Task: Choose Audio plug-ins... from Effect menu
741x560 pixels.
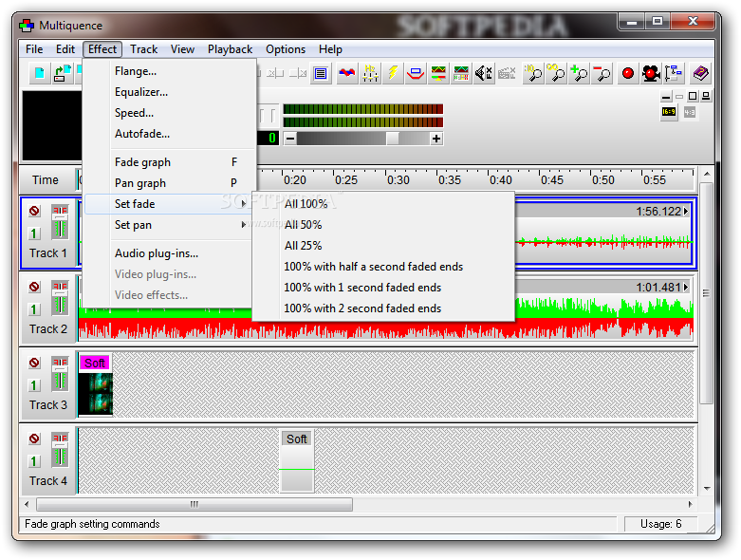Action: point(169,253)
